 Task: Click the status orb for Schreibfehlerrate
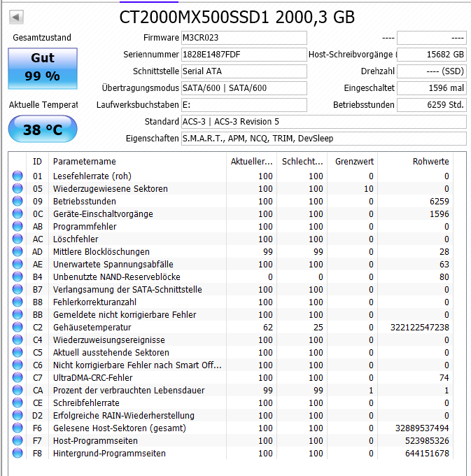coord(17,402)
